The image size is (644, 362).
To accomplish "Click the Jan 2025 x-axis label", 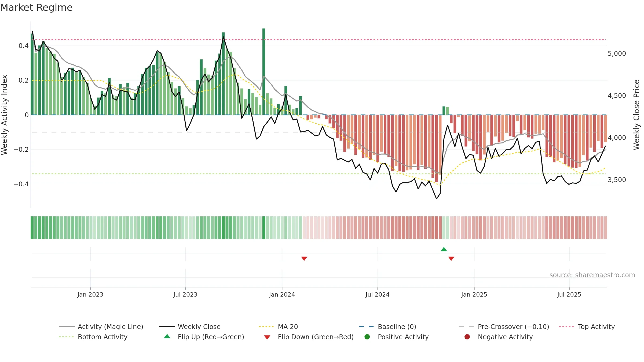I will click(474, 294).
